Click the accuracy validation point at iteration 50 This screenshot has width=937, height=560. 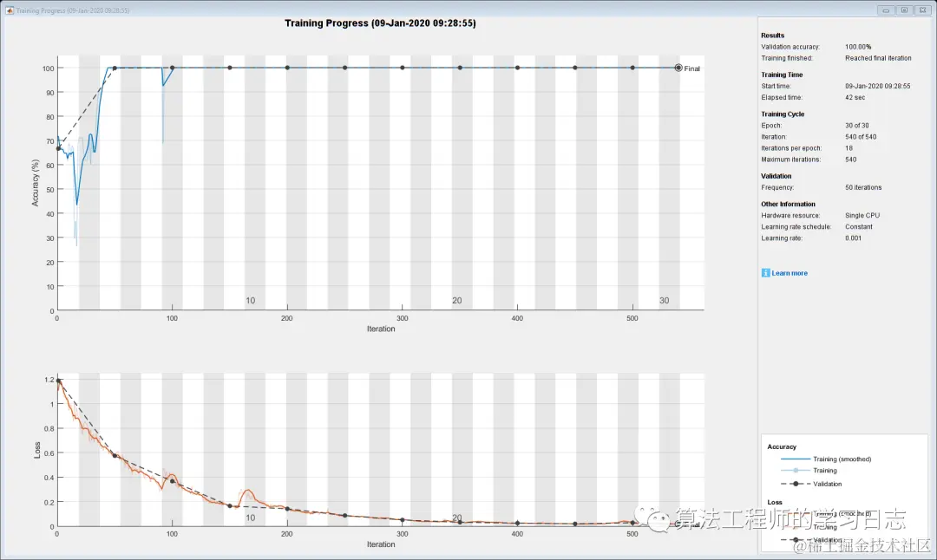click(x=115, y=68)
